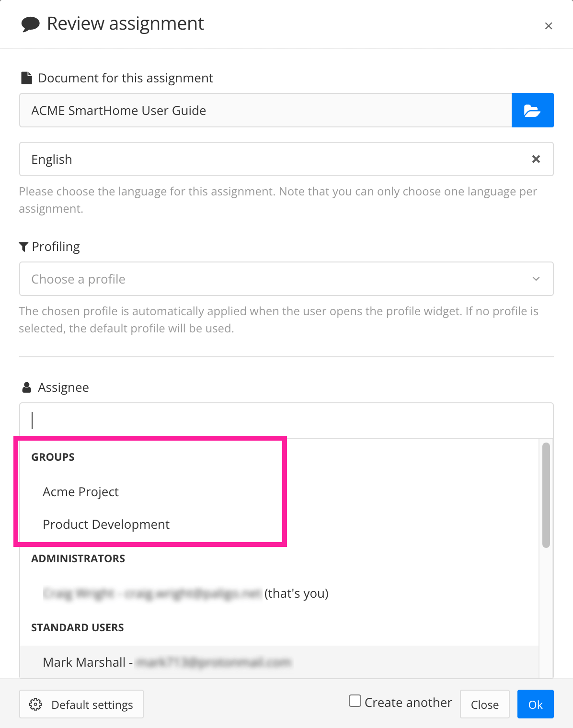
Task: Click the gear icon on Default settings
Action: tap(36, 704)
